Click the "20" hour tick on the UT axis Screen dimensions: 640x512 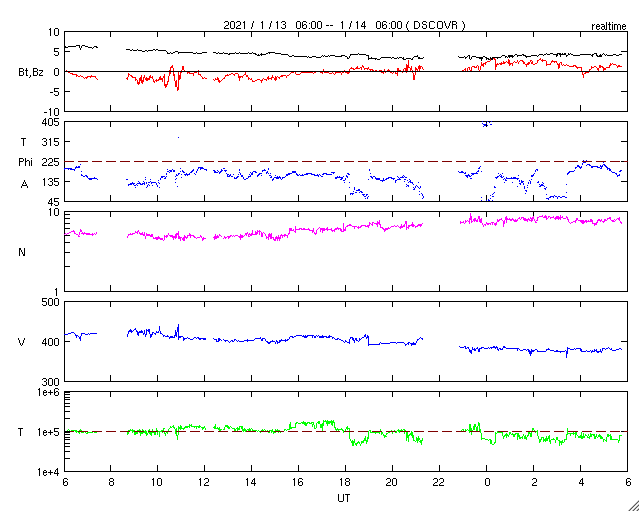click(x=392, y=482)
